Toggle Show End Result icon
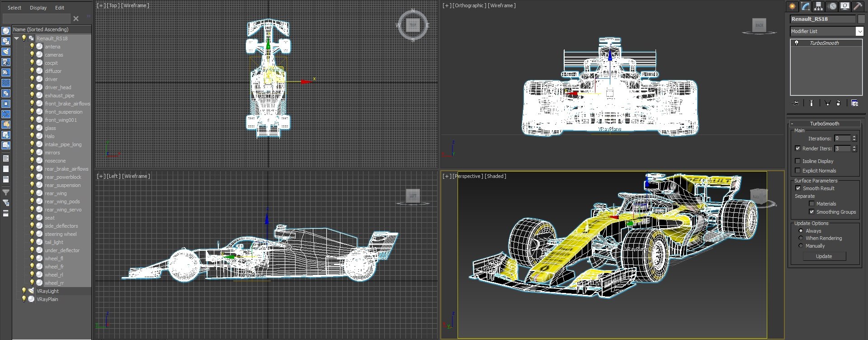The width and height of the screenshot is (868, 340). click(x=811, y=103)
